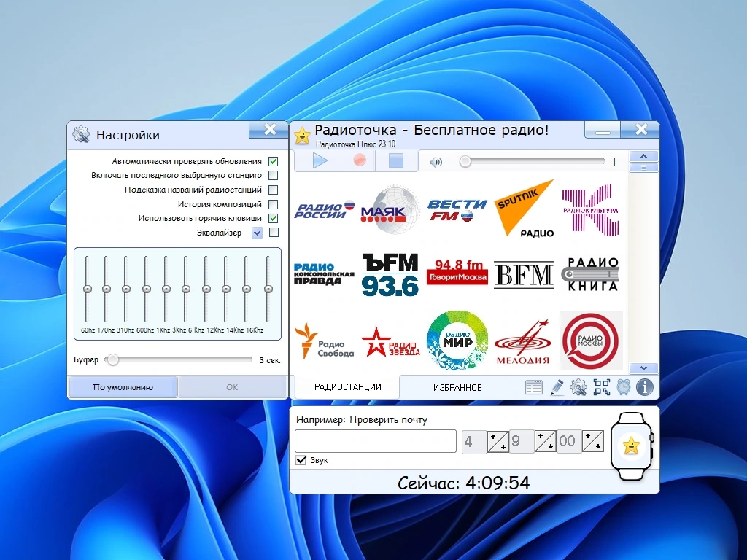
Task: Click the По умолчанию button
Action: pos(123,387)
